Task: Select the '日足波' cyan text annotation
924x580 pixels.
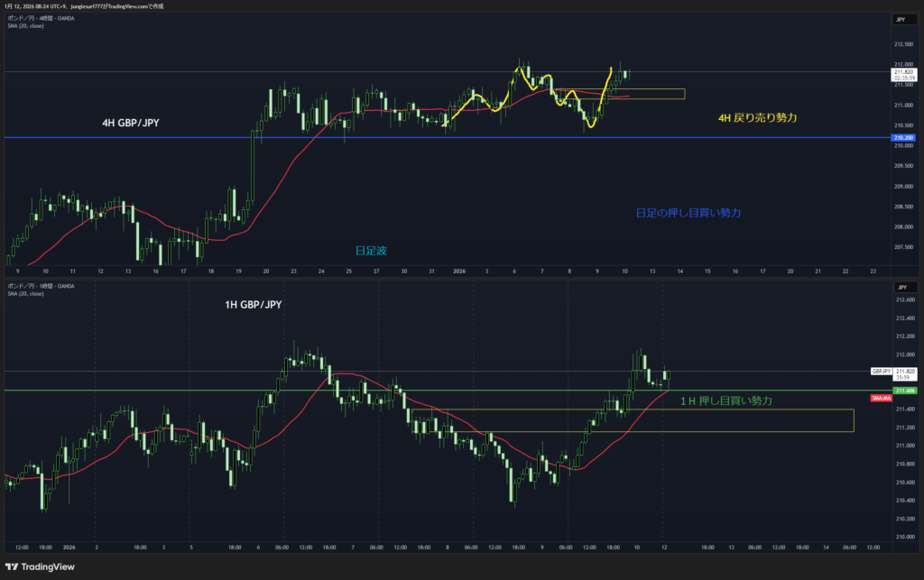Action: [x=370, y=251]
